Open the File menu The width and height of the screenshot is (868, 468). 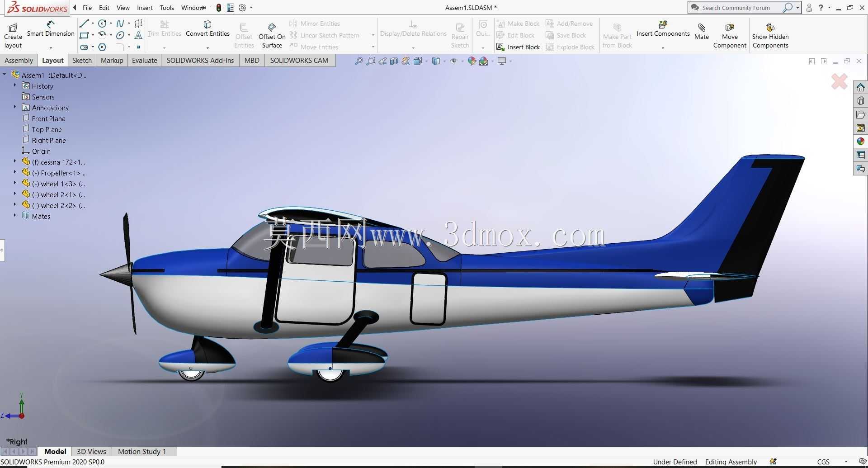click(x=87, y=8)
